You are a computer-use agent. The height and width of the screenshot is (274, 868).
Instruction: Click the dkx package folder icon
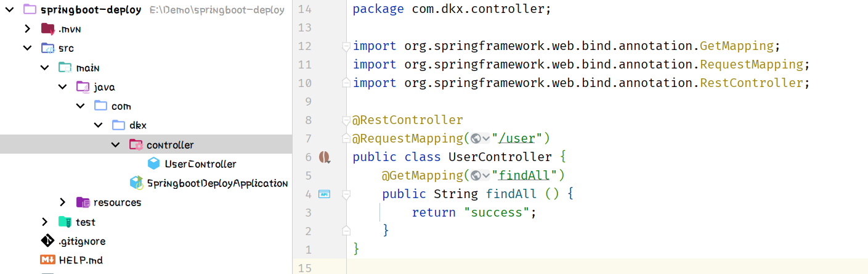tap(118, 125)
